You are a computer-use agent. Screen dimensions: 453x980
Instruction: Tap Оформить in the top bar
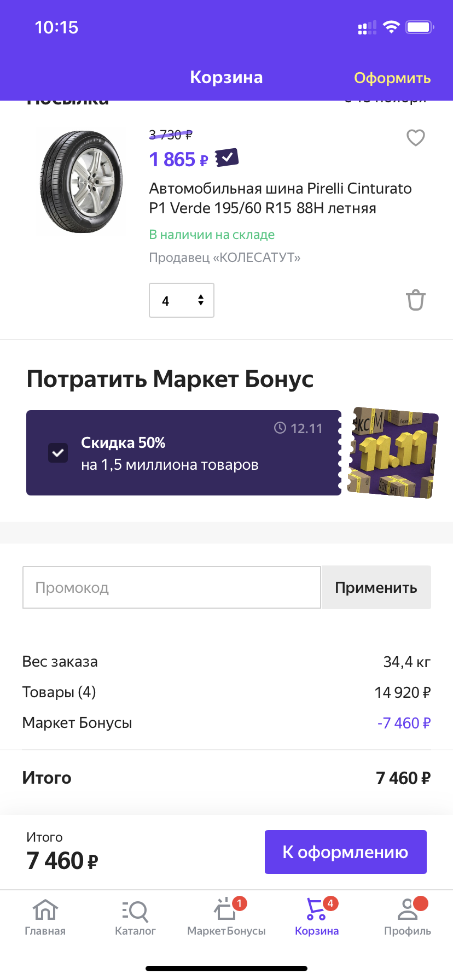click(392, 78)
